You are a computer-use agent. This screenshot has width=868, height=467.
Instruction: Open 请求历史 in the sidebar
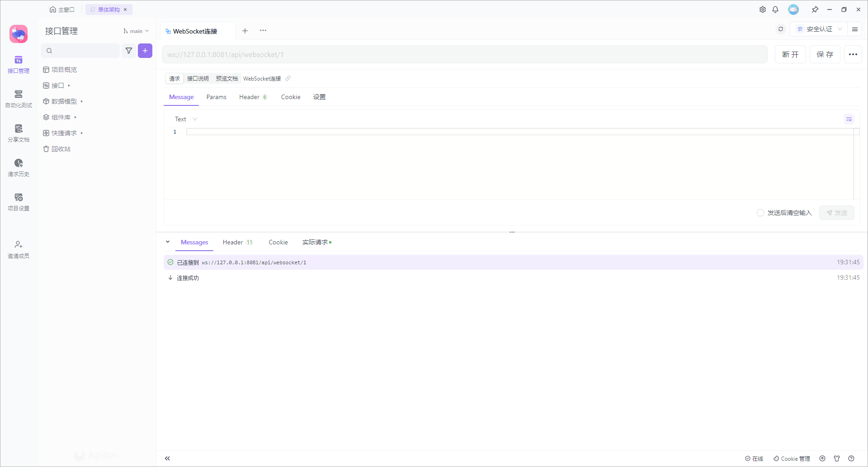click(x=19, y=167)
